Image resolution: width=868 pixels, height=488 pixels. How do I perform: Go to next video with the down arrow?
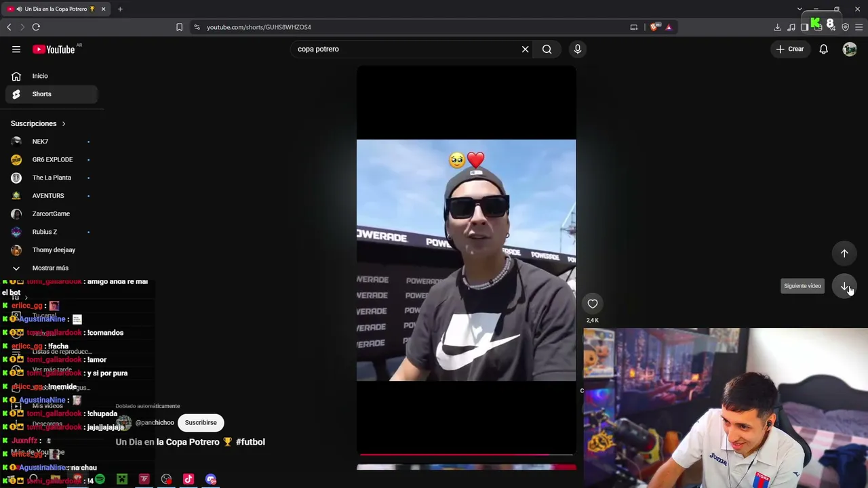coord(844,285)
